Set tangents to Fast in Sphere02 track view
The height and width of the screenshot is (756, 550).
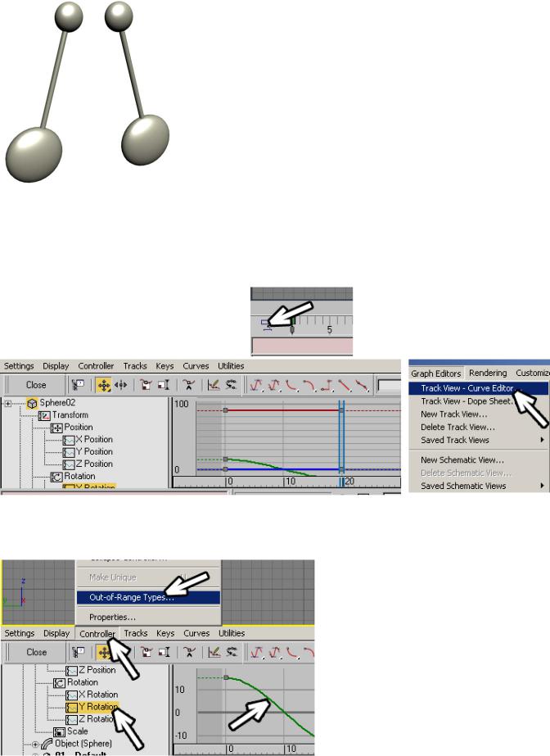(292, 385)
